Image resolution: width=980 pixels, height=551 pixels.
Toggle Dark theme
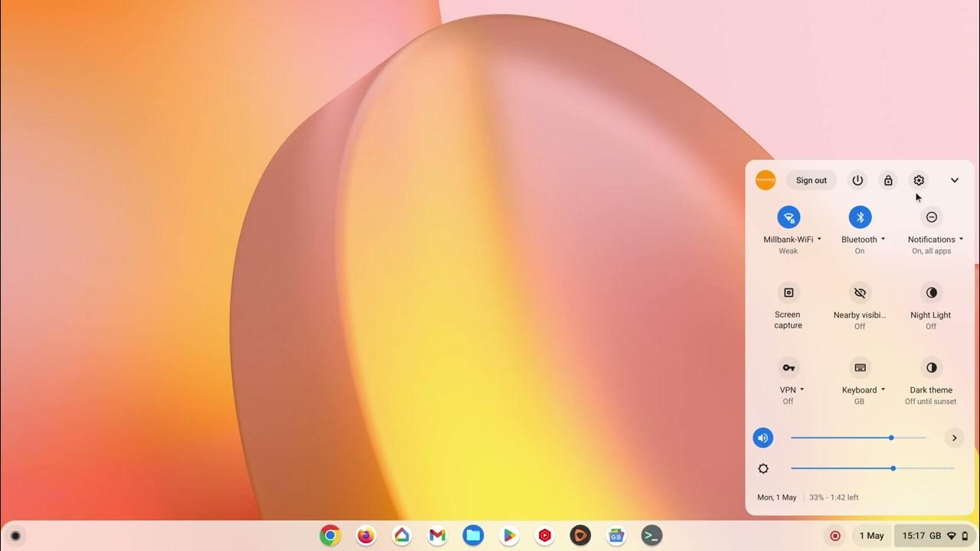[x=932, y=368]
